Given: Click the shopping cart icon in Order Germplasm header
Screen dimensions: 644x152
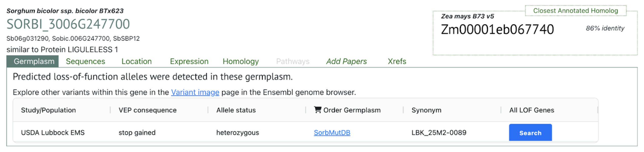Looking at the screenshot, I should (317, 110).
